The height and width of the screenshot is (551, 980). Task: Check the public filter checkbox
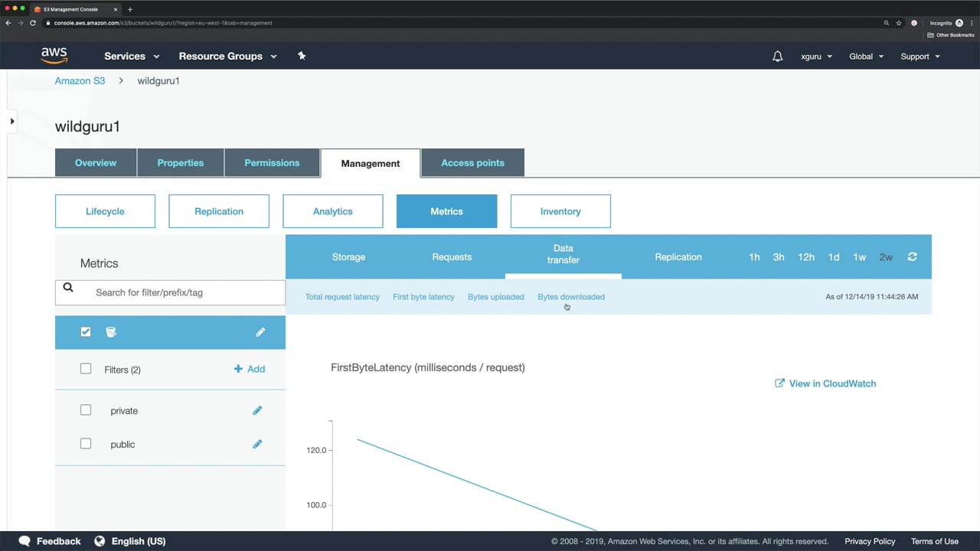[x=86, y=444]
